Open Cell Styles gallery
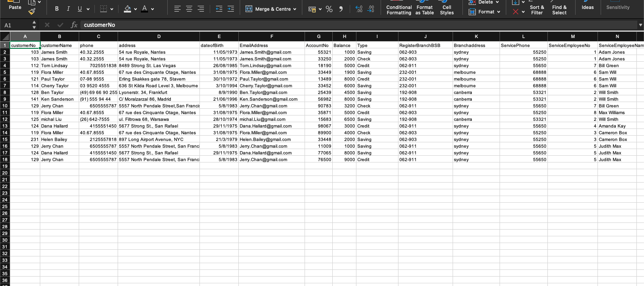 point(447,8)
